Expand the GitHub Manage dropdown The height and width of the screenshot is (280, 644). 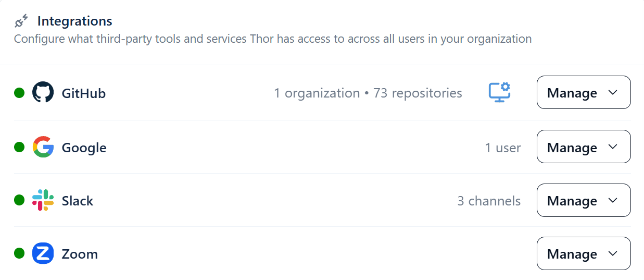(584, 92)
